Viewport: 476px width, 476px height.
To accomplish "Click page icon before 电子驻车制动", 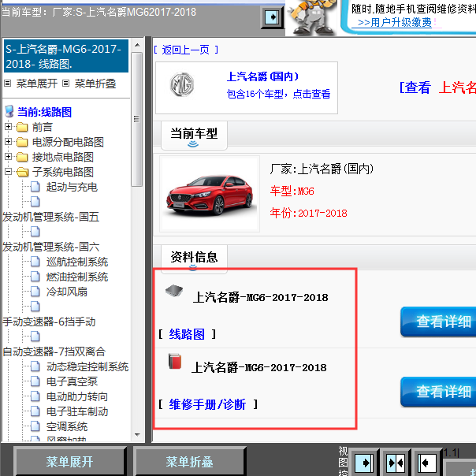I will click(x=35, y=411).
